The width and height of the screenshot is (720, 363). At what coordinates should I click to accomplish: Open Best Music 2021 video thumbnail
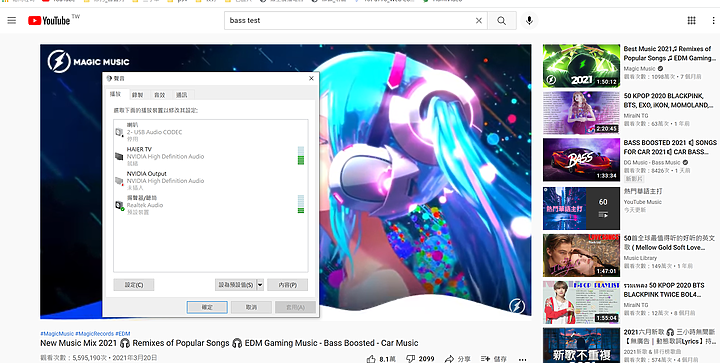[x=581, y=66]
